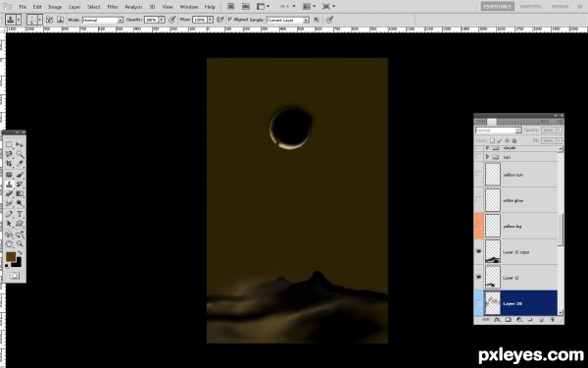Toggle lock position
The width and height of the screenshot is (588, 368).
tap(507, 140)
